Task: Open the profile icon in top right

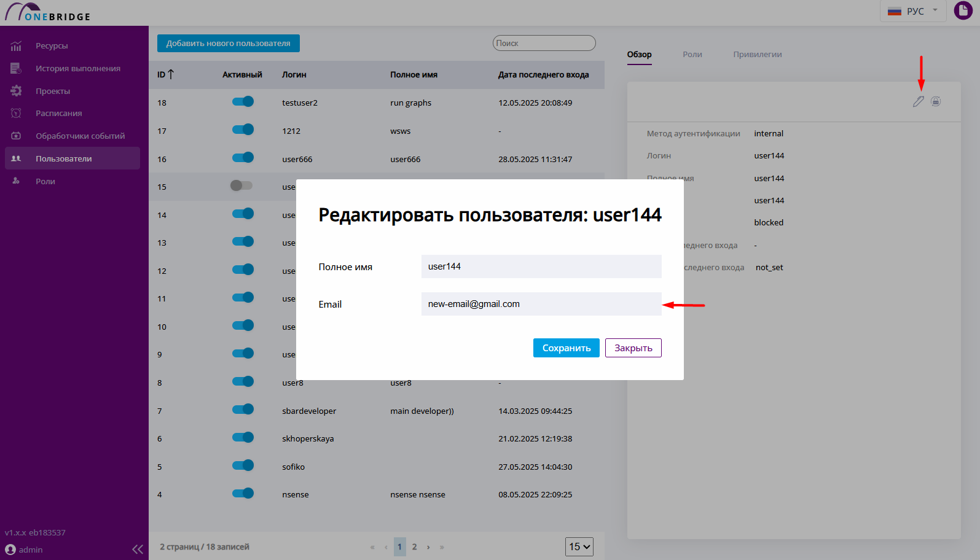Action: [x=963, y=10]
